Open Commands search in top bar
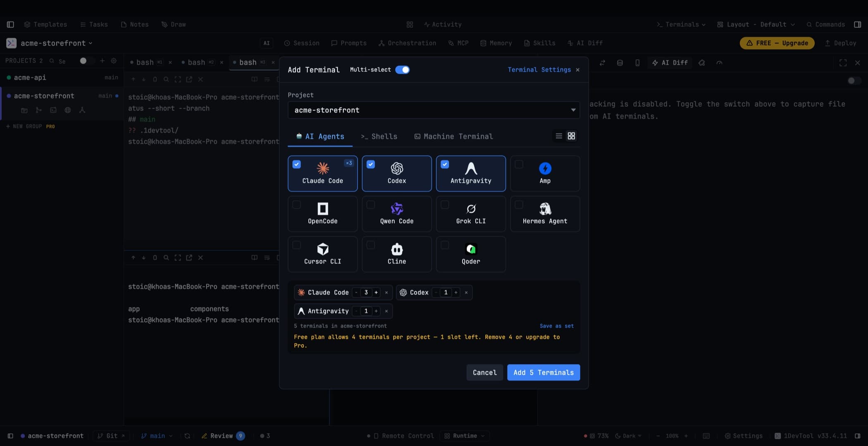The image size is (868, 446). [825, 24]
